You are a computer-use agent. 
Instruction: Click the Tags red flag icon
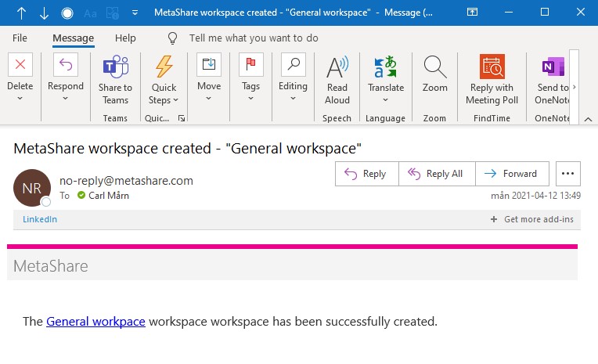point(251,64)
